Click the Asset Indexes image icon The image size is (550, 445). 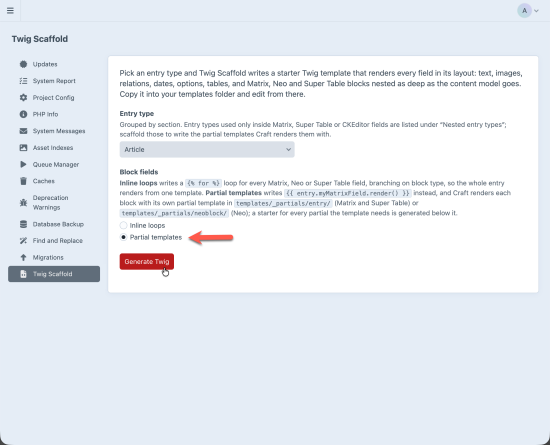pos(24,148)
